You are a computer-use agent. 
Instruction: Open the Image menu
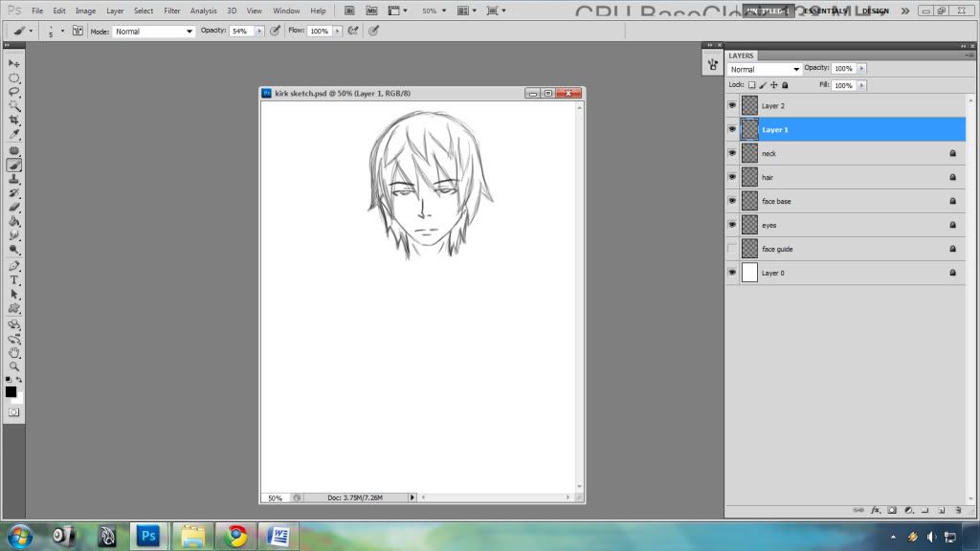pos(85,11)
